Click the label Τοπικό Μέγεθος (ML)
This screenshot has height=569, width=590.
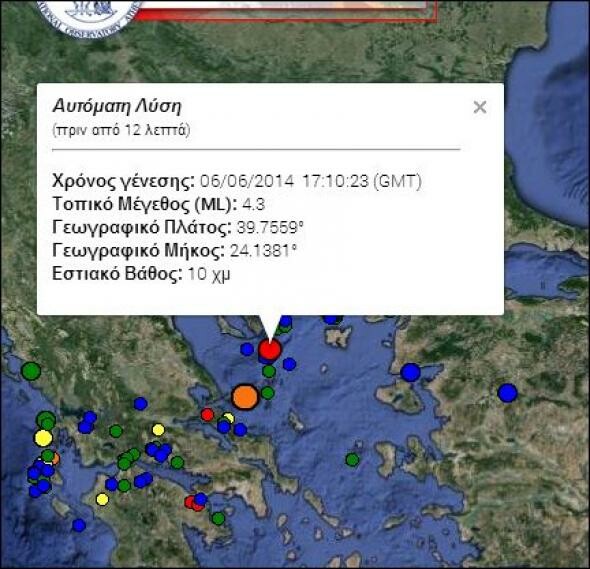[x=145, y=204]
